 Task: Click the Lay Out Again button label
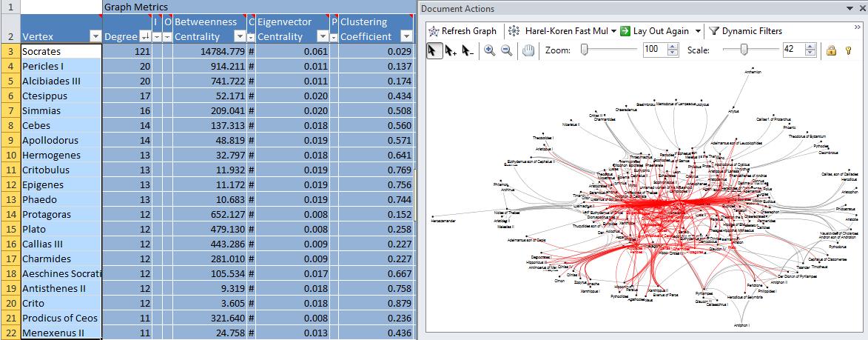click(x=661, y=31)
